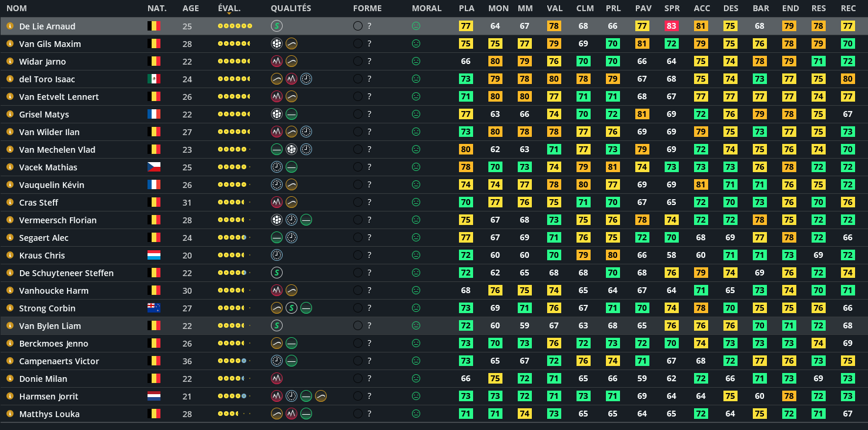Click del Toro Isaac's time trial clock icon

pos(306,79)
